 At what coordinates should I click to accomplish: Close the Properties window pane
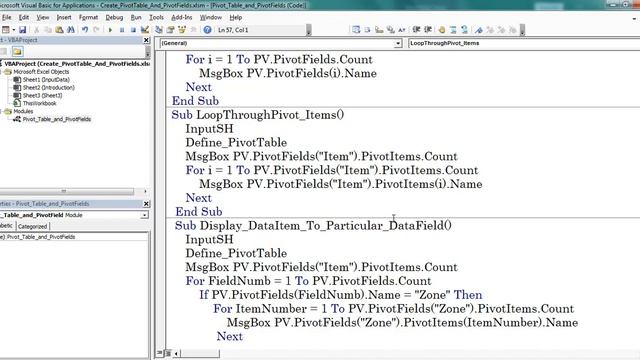[x=147, y=204]
